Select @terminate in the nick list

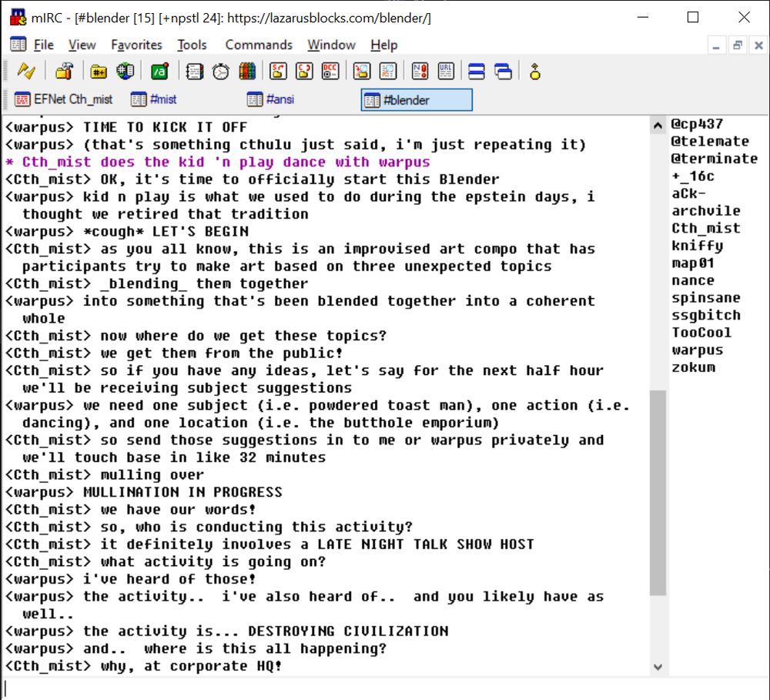[714, 159]
